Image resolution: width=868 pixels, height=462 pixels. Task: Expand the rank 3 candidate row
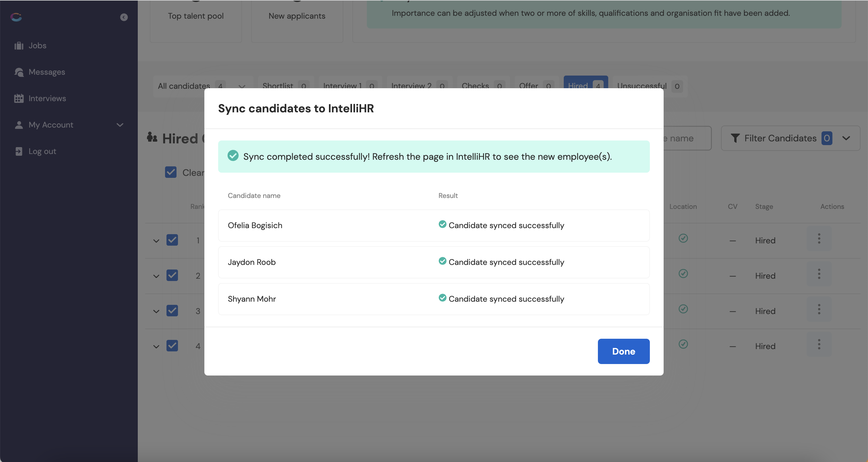tap(156, 311)
